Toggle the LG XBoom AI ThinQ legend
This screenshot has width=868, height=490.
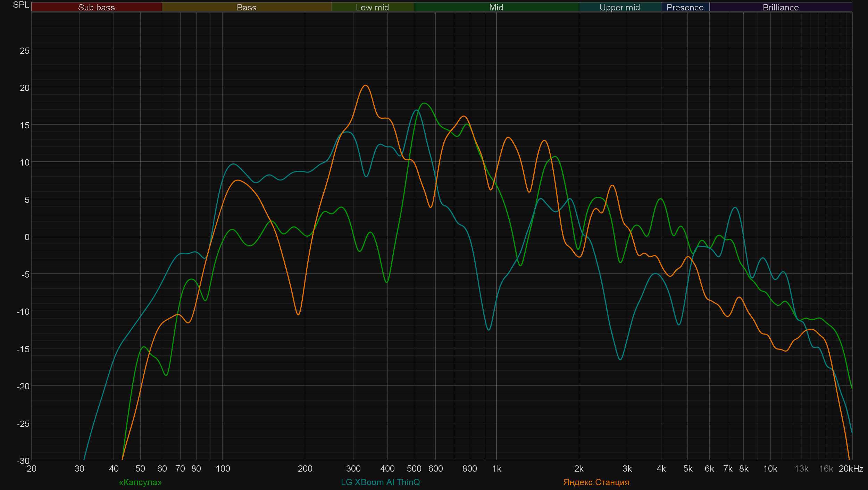click(380, 482)
